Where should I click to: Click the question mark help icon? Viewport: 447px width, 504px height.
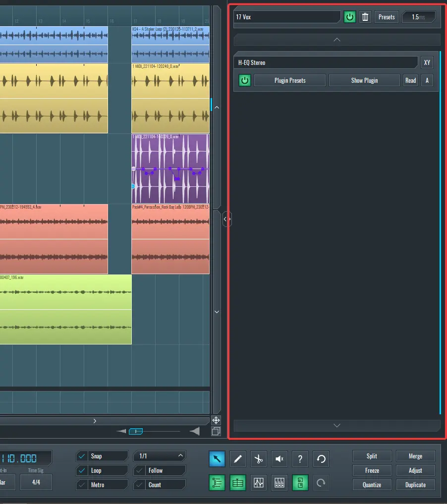(300, 459)
